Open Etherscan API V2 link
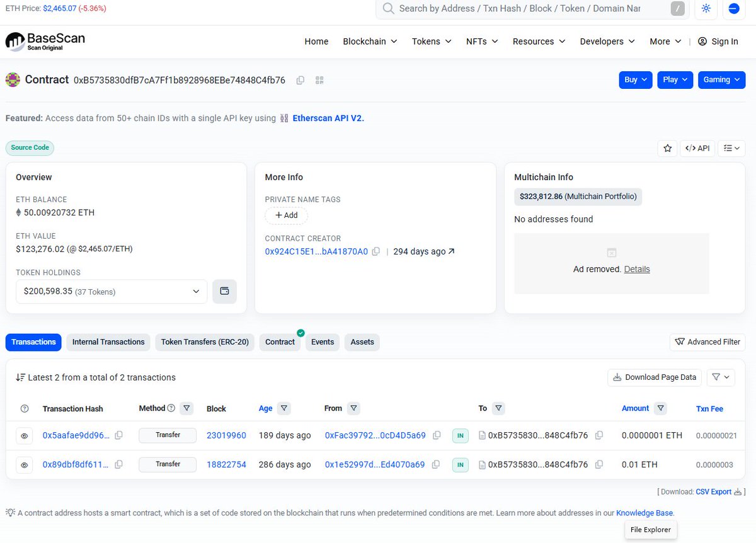Screen dimensions: 756x543 pyautogui.click(x=328, y=118)
